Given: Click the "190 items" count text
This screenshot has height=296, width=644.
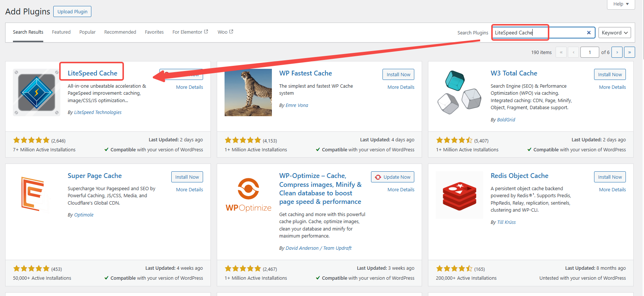Looking at the screenshot, I should click(x=542, y=53).
